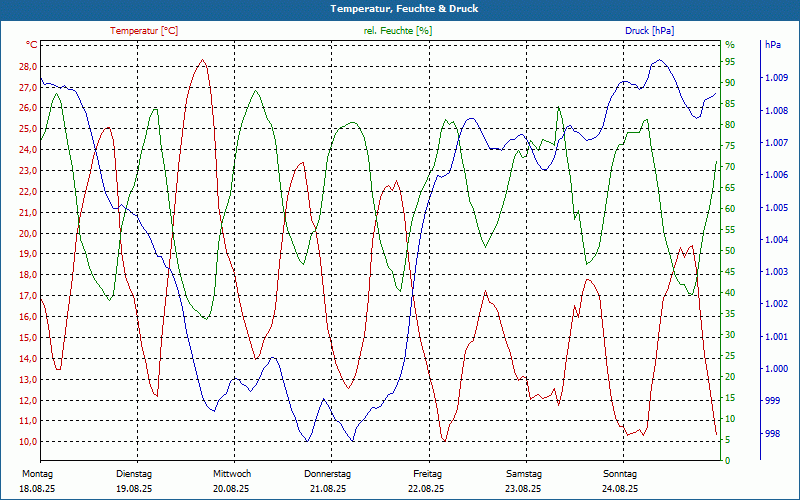The width and height of the screenshot is (800, 500).
Task: Click the 10.0 temperature axis tick
Action: tap(28, 442)
